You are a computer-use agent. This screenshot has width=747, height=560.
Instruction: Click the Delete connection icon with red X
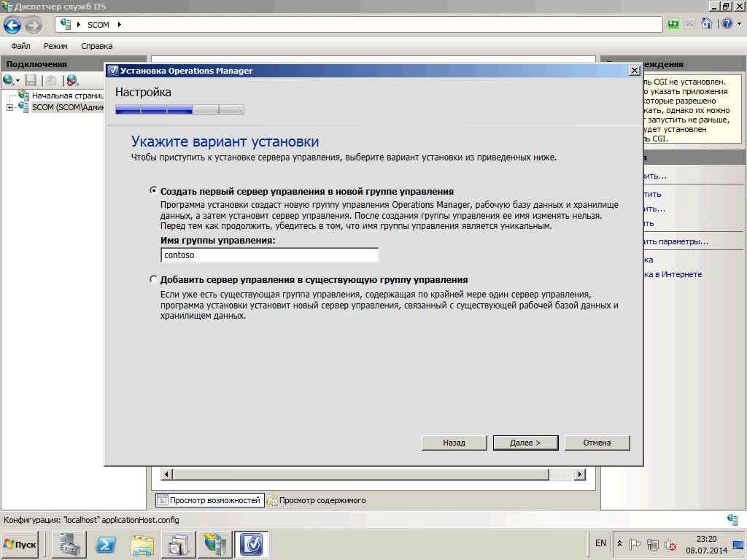pos(72,80)
